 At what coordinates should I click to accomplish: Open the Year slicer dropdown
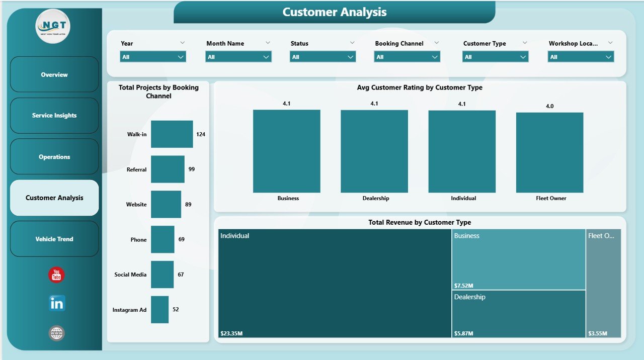[153, 57]
